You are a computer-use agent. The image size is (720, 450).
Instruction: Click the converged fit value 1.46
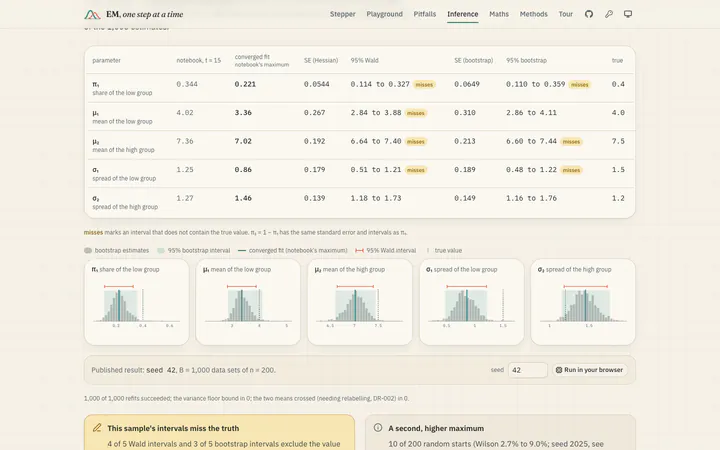pos(243,198)
